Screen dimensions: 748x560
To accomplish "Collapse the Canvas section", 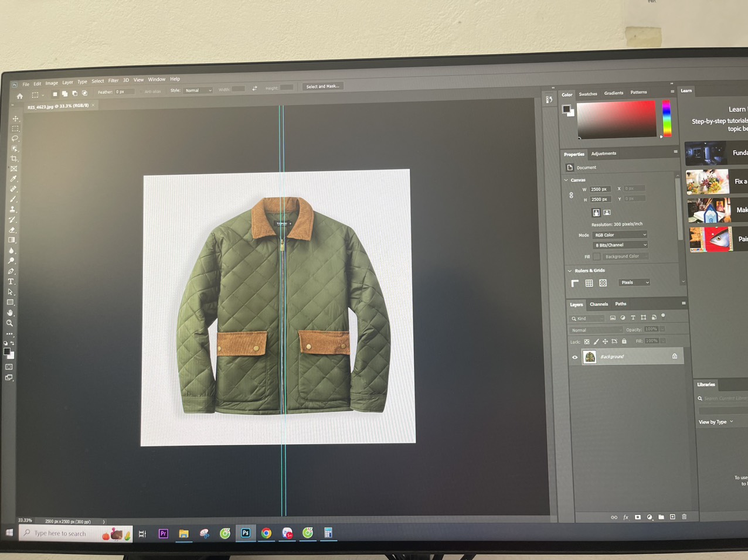I will tap(566, 180).
